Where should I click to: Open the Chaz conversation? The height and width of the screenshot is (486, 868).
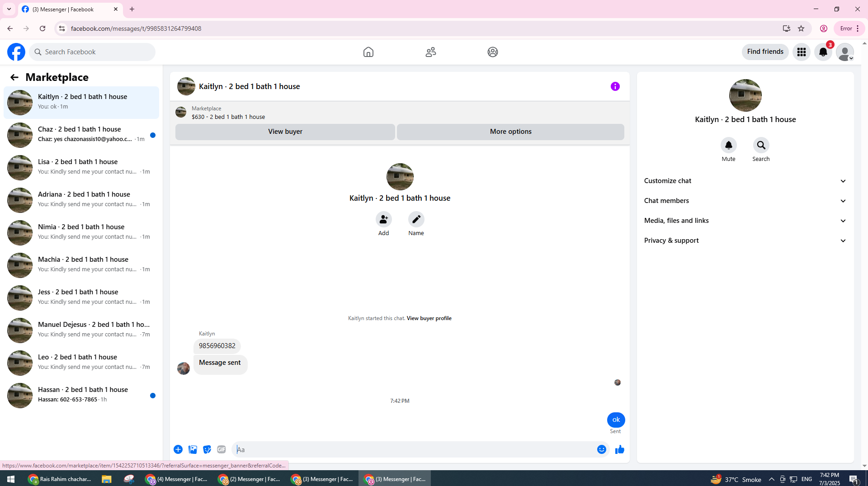coord(81,135)
